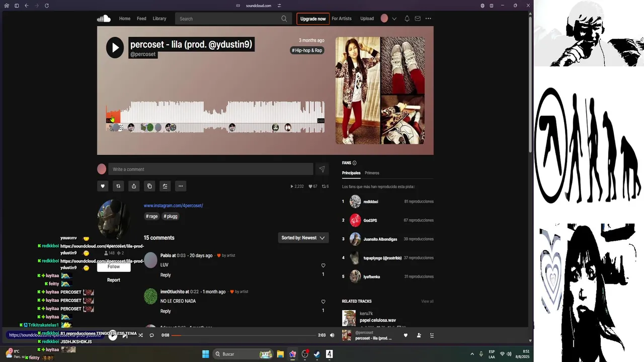Toggle shuffle in the player bar
644x362 pixels.
pyautogui.click(x=140, y=335)
